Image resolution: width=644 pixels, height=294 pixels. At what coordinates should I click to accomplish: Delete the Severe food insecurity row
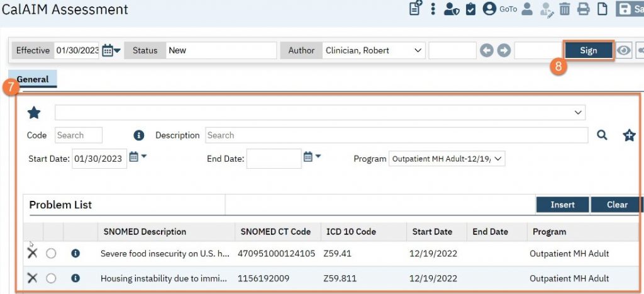click(x=32, y=253)
